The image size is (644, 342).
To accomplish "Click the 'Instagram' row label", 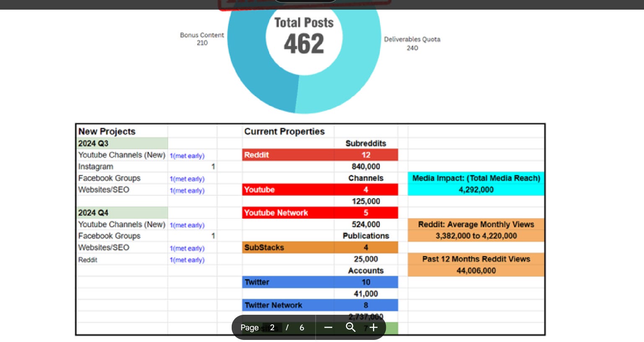I will 96,167.
